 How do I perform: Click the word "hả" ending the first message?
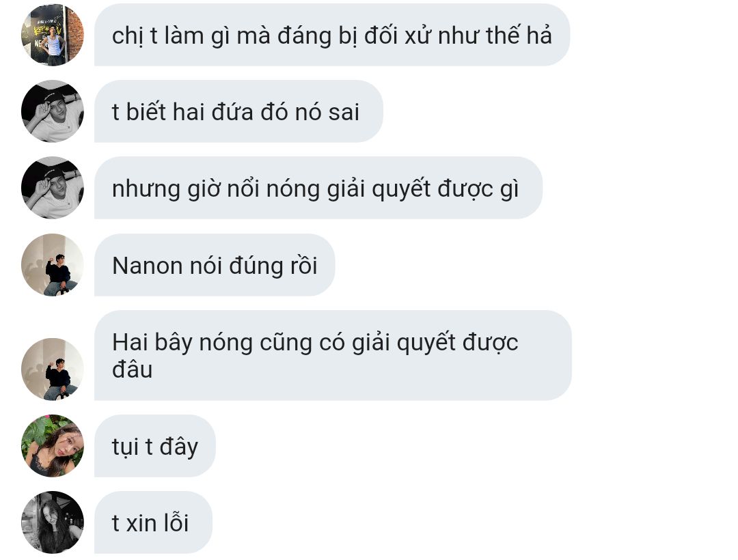point(539,35)
